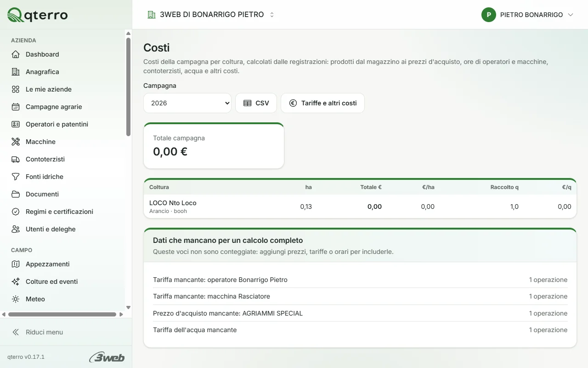
Task: Click the sidebar scroll right arrow
Action: [121, 315]
